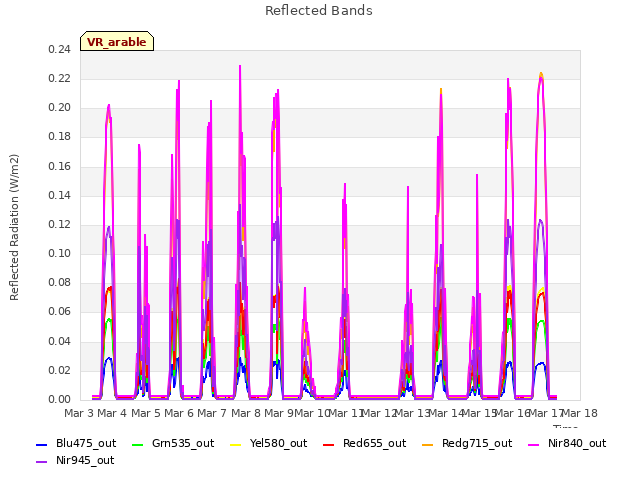Click the Mar 6 x-axis tick label
The image size is (640, 480).
[179, 413]
